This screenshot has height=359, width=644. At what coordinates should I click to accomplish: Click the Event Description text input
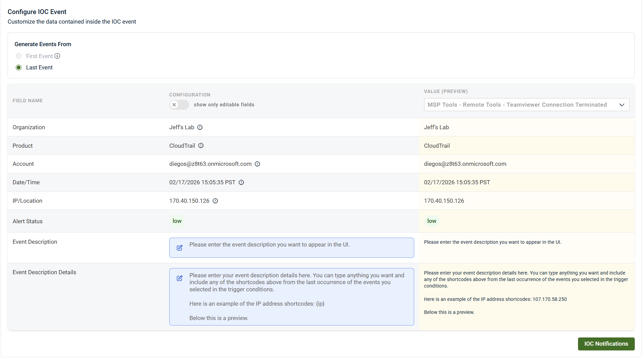(294, 248)
